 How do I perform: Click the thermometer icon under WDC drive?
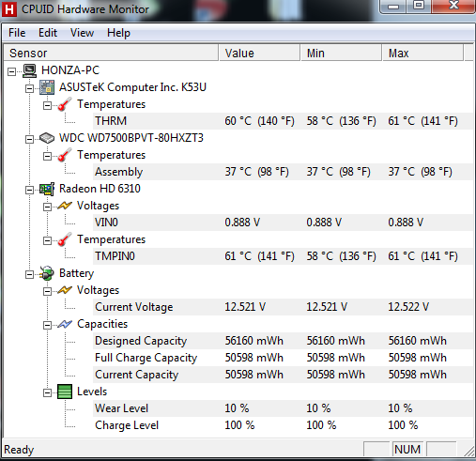pos(65,155)
